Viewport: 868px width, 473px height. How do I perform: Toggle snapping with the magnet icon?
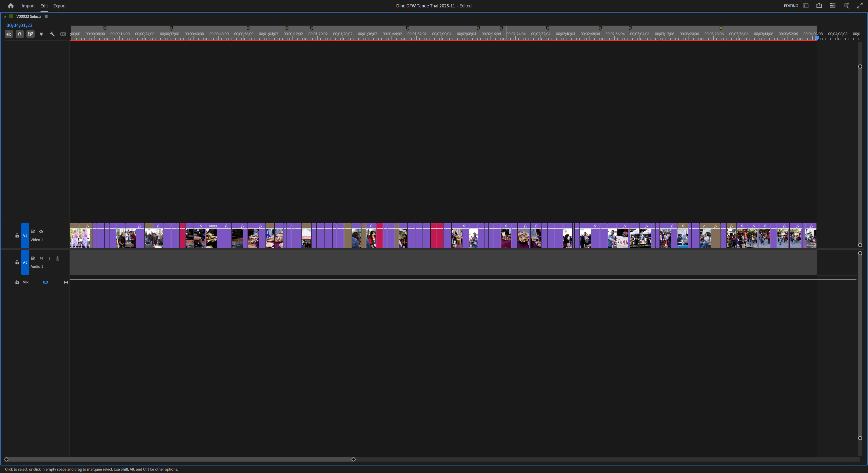click(19, 34)
